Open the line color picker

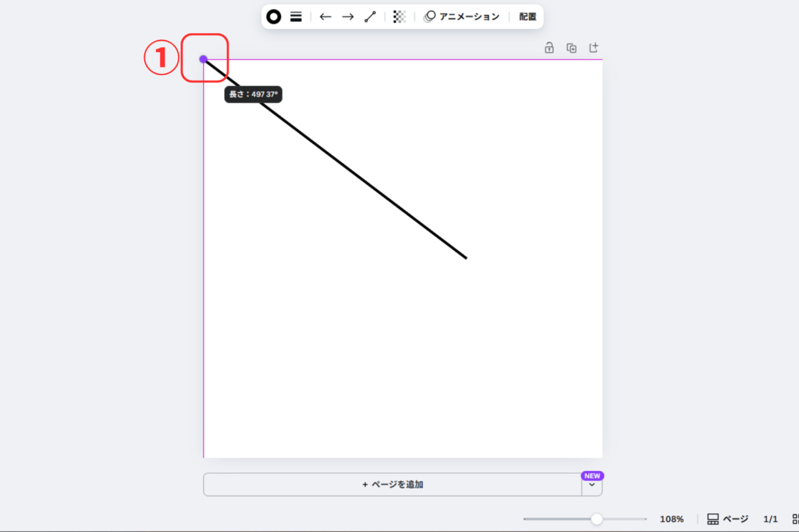[x=273, y=17]
